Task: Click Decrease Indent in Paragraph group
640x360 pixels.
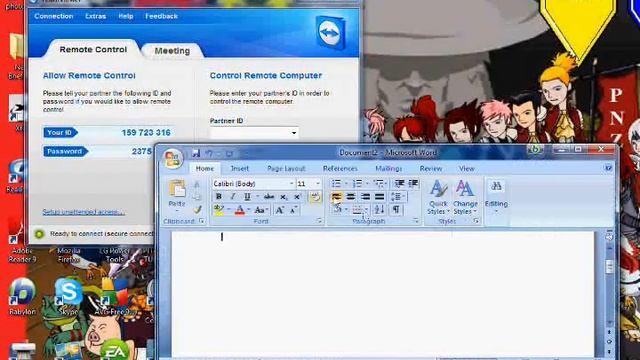Action: point(399,184)
